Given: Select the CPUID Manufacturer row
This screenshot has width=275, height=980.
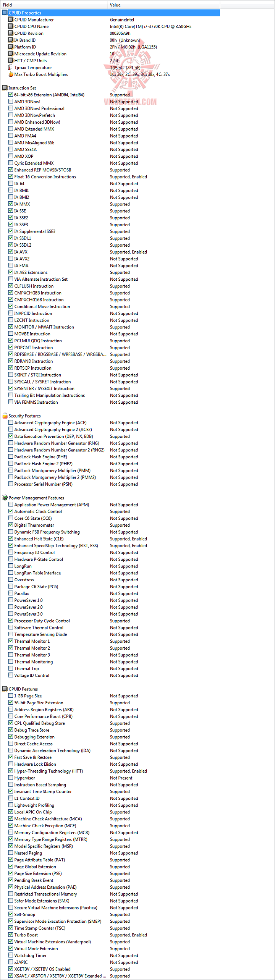Looking at the screenshot, I should pos(110,20).
